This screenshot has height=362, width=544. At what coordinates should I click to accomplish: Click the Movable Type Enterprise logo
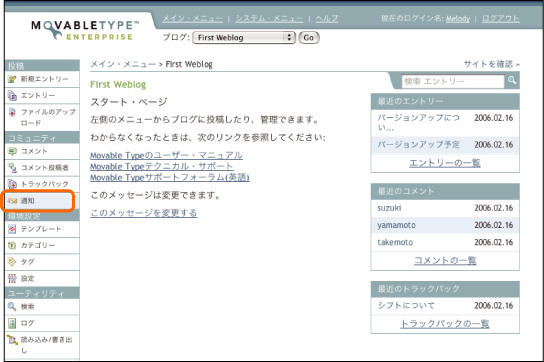point(85,31)
